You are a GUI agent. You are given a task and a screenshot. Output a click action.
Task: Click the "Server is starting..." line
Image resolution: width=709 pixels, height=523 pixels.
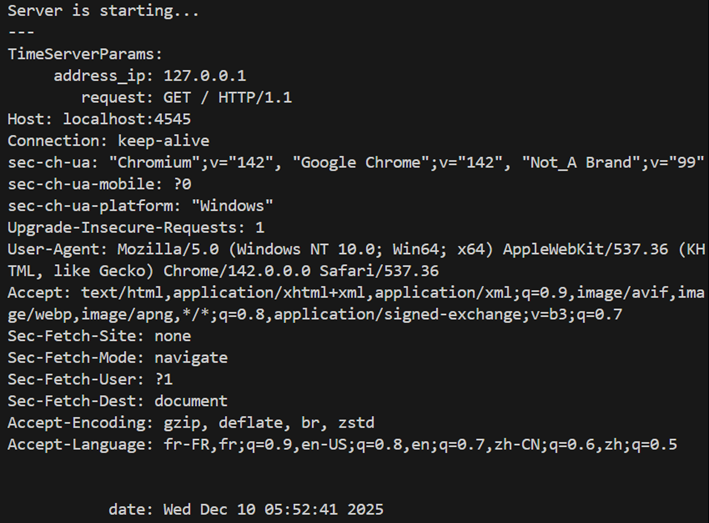tap(103, 12)
